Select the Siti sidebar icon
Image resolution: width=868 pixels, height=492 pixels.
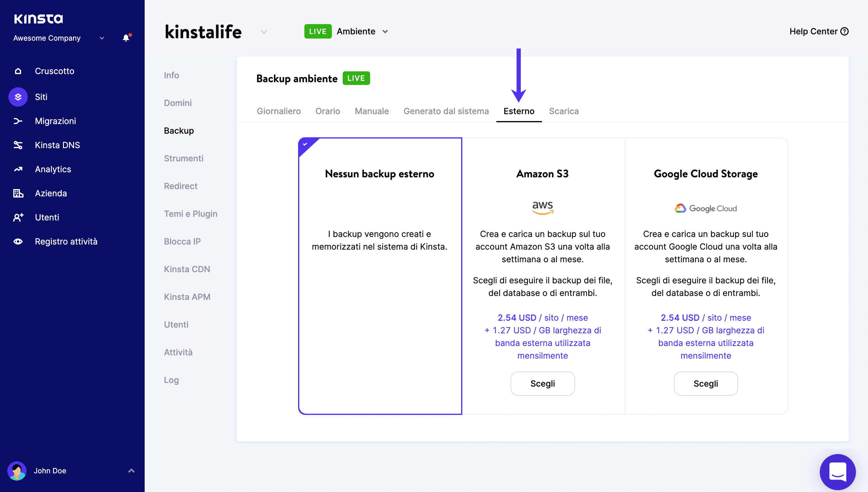click(x=17, y=97)
